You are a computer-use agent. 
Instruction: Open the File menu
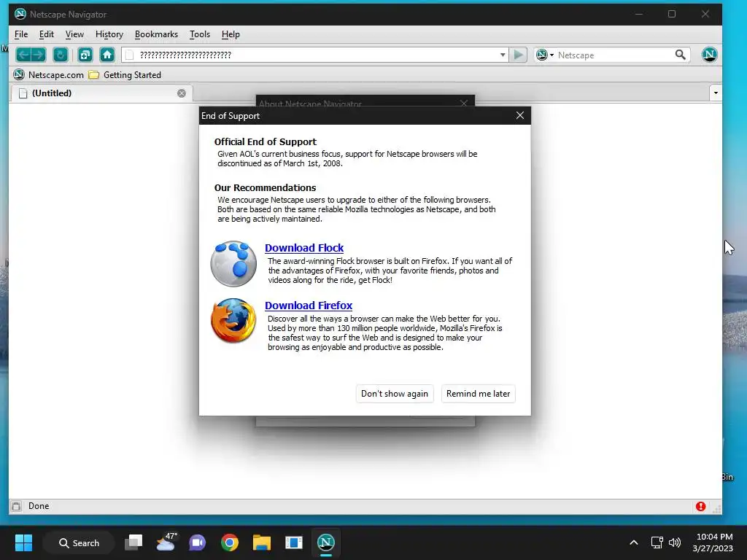click(21, 34)
